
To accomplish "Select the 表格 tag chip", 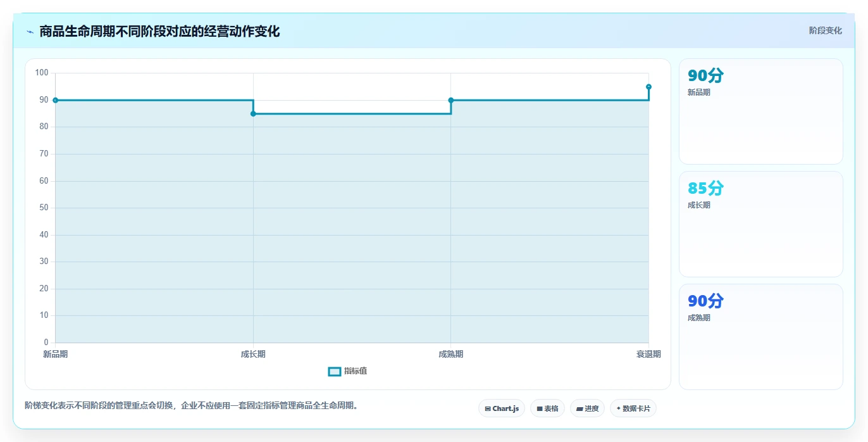I will 547,408.
